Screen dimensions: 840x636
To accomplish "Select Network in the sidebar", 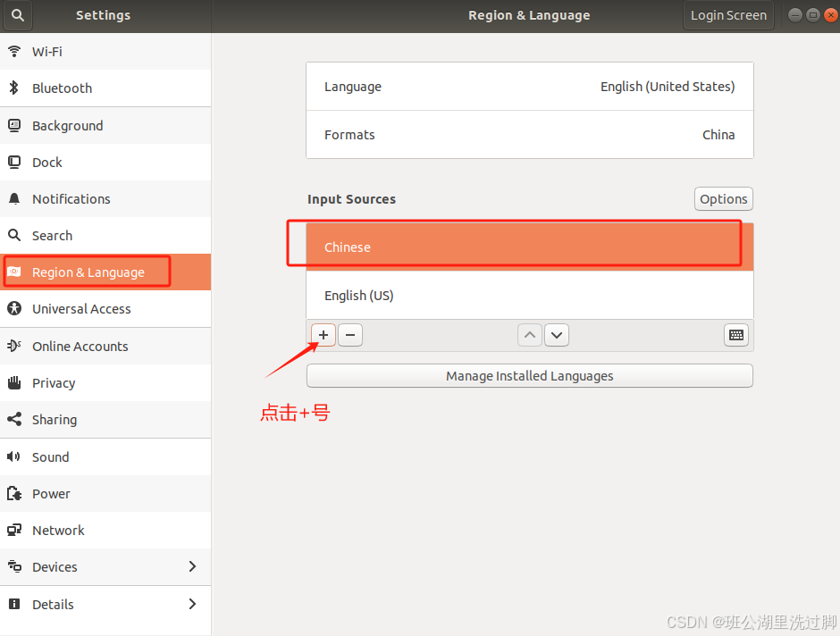I will click(105, 530).
